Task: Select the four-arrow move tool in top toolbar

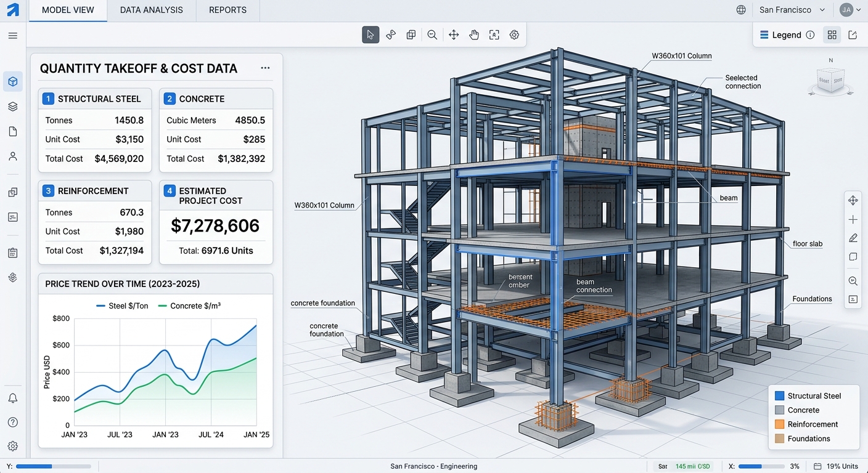Action: coord(454,35)
